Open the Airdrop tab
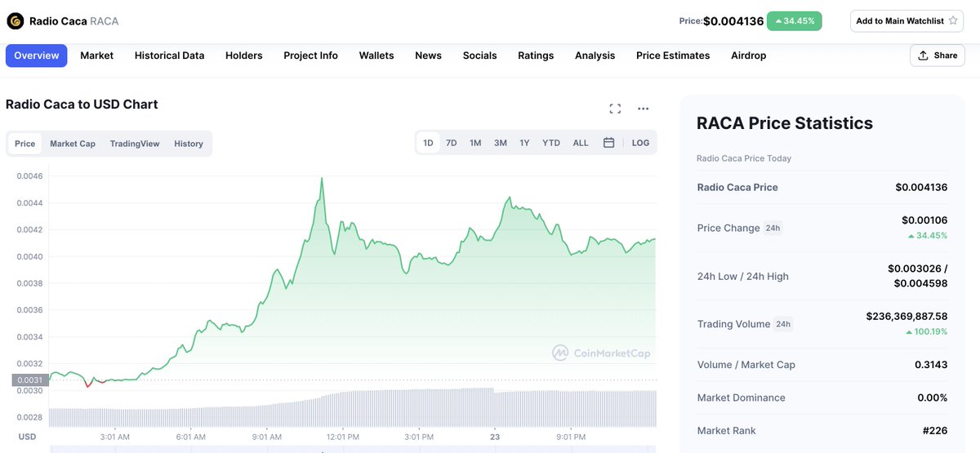Image resolution: width=980 pixels, height=453 pixels. (x=748, y=56)
